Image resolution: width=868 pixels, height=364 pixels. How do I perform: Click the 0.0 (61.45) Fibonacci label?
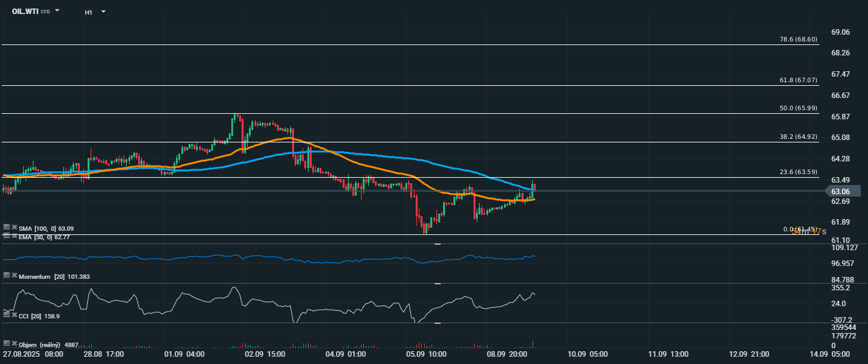[x=800, y=229]
